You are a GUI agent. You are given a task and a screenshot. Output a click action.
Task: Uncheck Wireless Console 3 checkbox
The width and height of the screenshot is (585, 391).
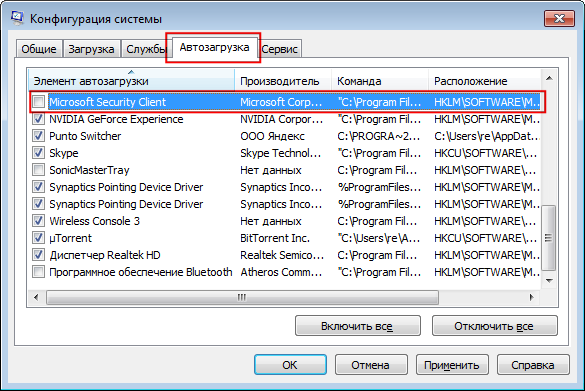38,221
